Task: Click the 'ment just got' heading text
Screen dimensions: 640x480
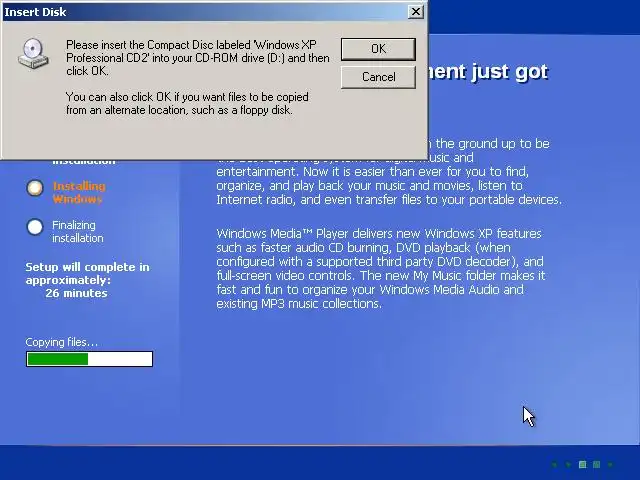Action: point(488,72)
